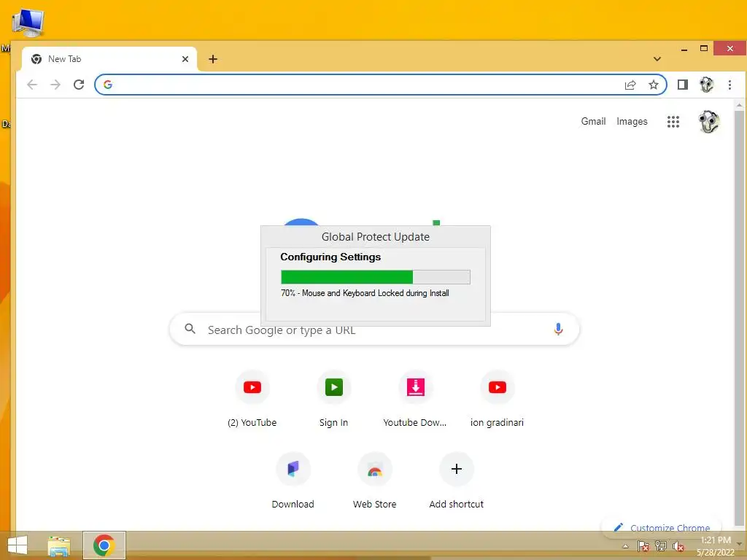Click the magnifier icon in search box
This screenshot has width=747, height=560.
pyautogui.click(x=190, y=329)
